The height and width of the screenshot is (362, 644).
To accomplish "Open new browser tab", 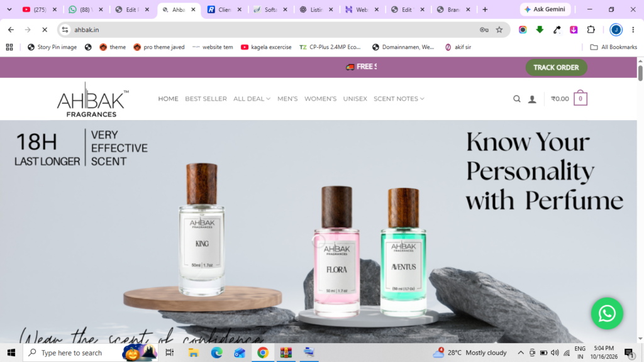I will pyautogui.click(x=485, y=9).
